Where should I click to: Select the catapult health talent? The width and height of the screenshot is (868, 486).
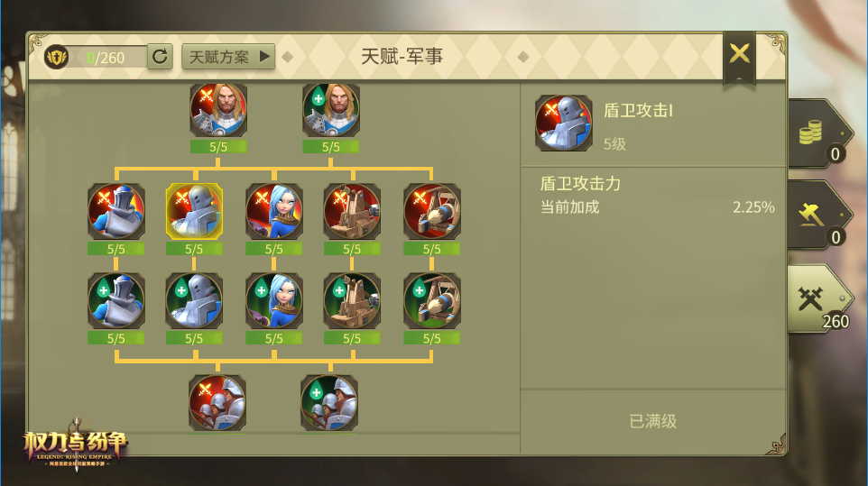(x=432, y=301)
